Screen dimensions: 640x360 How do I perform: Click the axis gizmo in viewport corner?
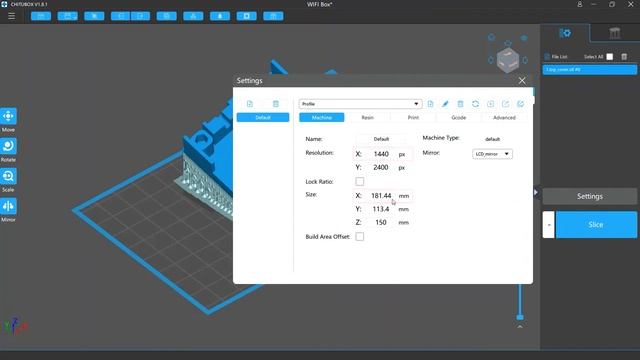click(x=16, y=326)
